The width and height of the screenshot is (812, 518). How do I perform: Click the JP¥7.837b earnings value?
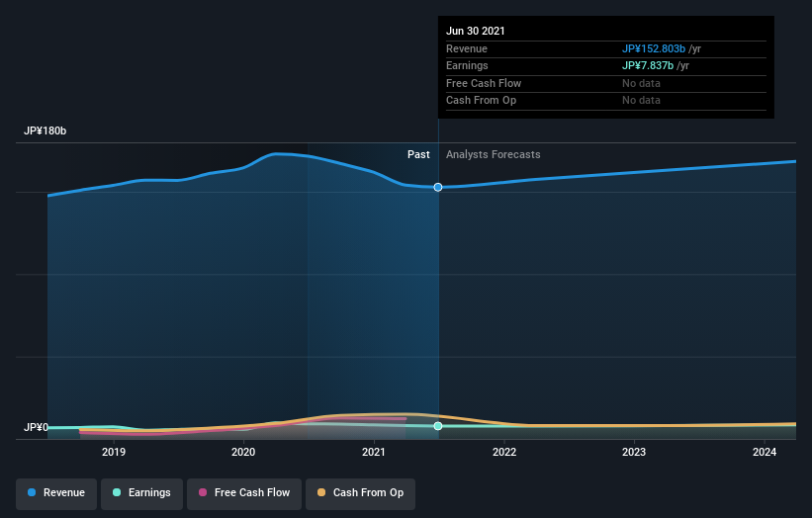(x=648, y=65)
